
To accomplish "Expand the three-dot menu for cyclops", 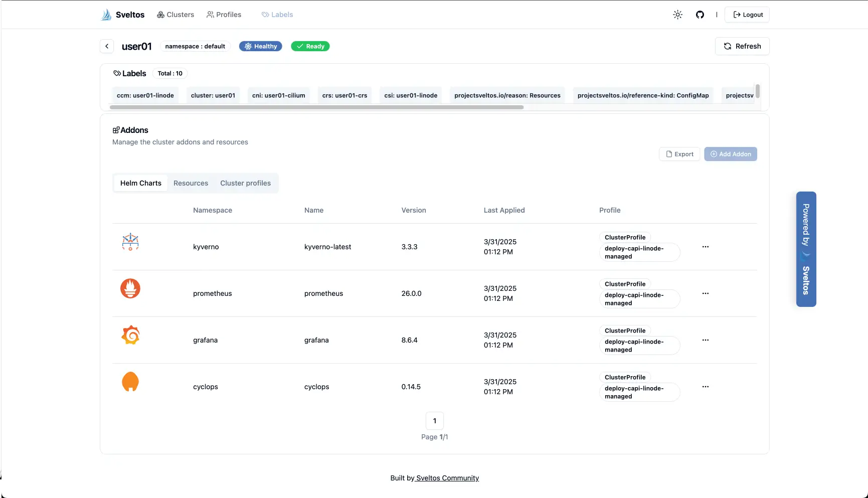I will (705, 387).
